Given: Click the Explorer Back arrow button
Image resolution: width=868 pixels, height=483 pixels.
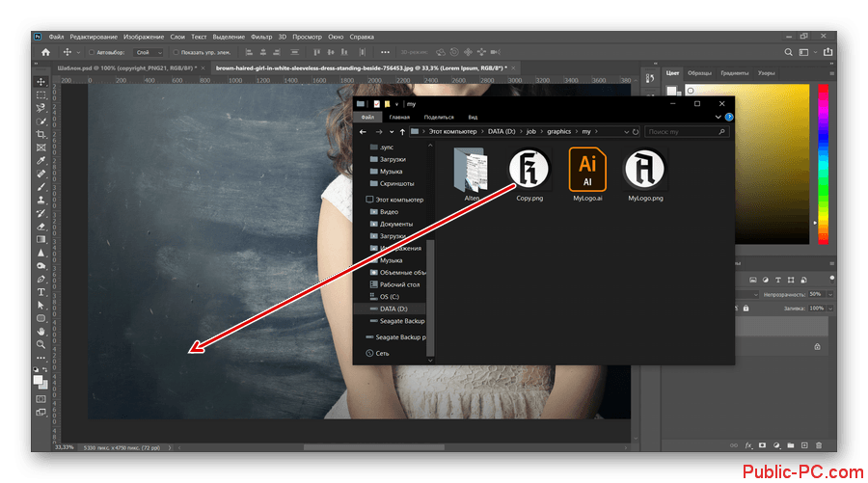Looking at the screenshot, I should click(363, 132).
